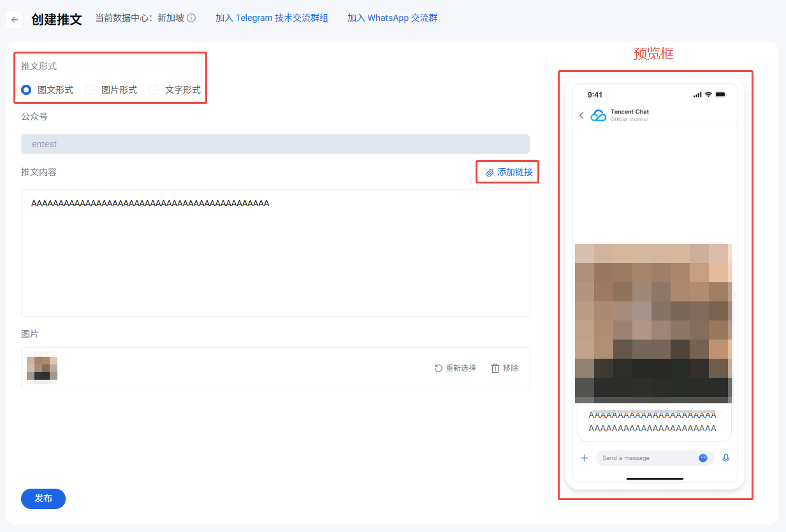Click the emoji icon in message bar
Viewport: 786px width, 532px height.
point(703,457)
